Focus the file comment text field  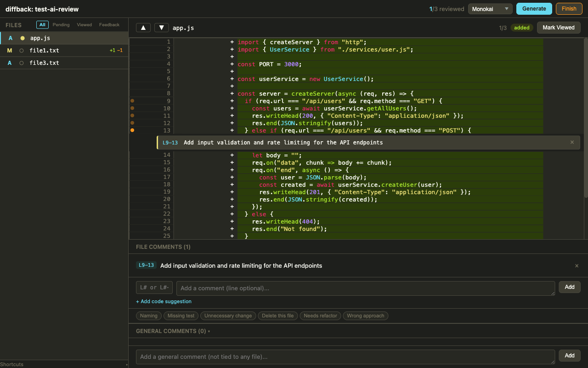[366, 288]
